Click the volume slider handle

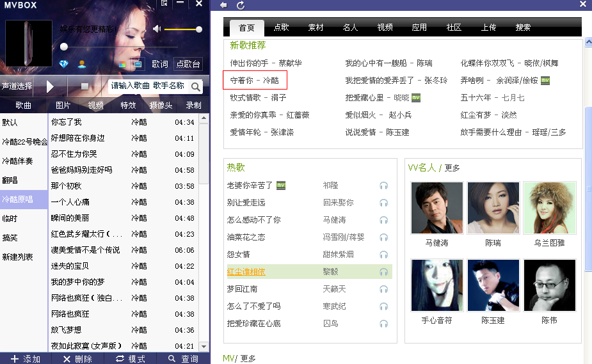tap(199, 29)
